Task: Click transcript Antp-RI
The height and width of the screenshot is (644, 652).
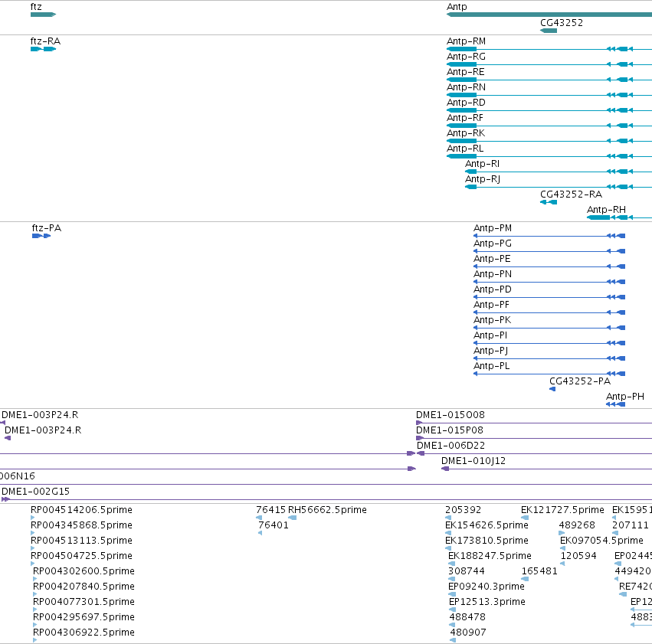Action: tap(483, 164)
